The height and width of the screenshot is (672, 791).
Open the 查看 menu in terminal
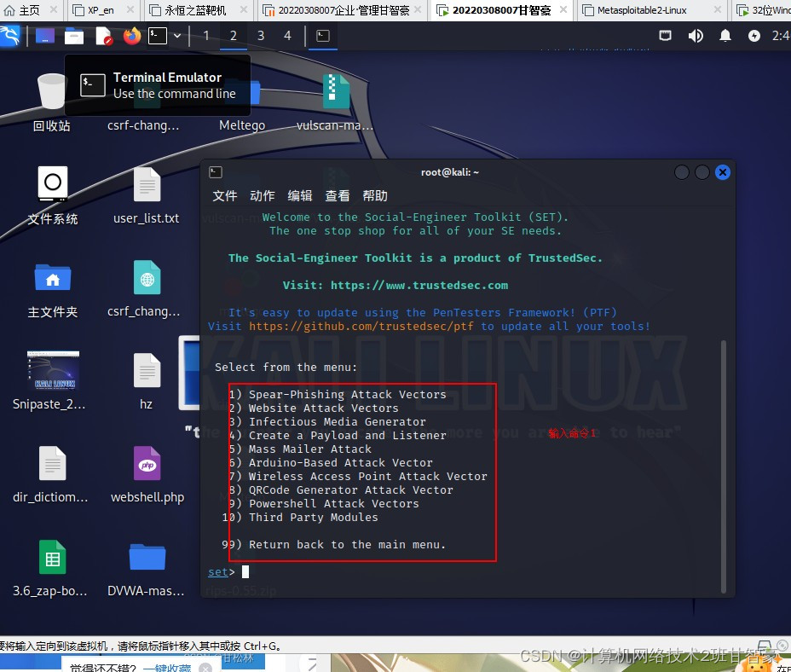point(338,196)
